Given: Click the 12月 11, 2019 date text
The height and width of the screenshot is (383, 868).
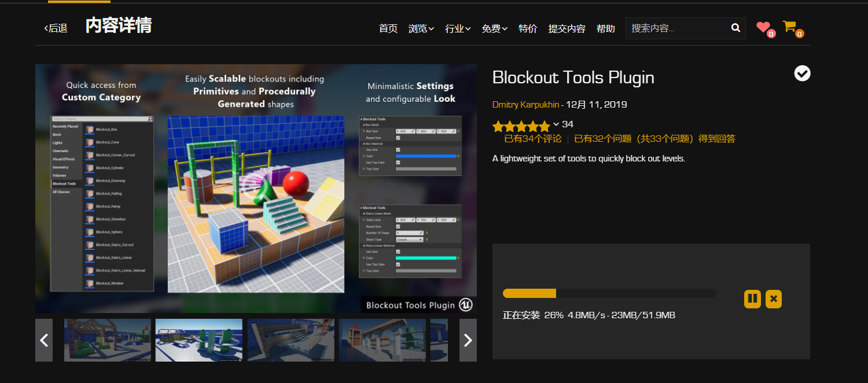Looking at the screenshot, I should pos(597,105).
